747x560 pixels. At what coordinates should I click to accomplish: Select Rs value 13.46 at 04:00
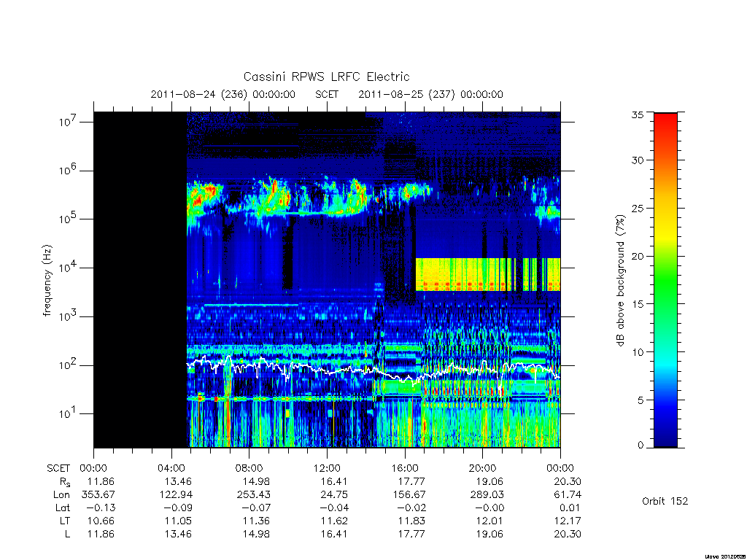pos(178,482)
